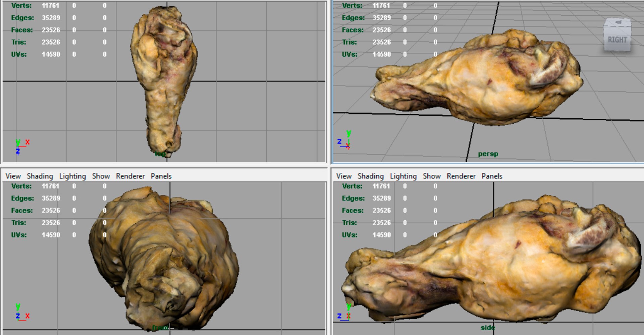This screenshot has height=335, width=644.
Task: Open Shading menu in front viewport
Action: 40,176
